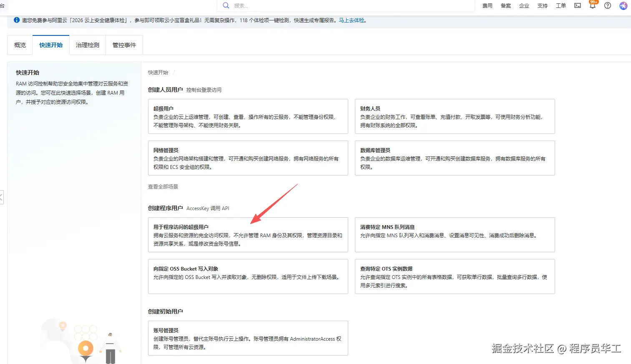Switch to the 治理检测 tab

[x=88, y=45]
